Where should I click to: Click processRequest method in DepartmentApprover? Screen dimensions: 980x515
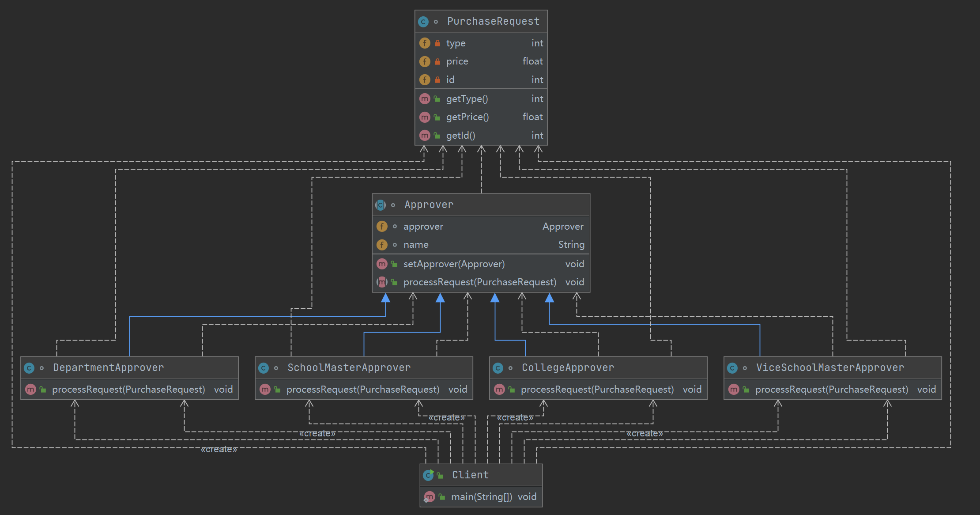(x=128, y=390)
